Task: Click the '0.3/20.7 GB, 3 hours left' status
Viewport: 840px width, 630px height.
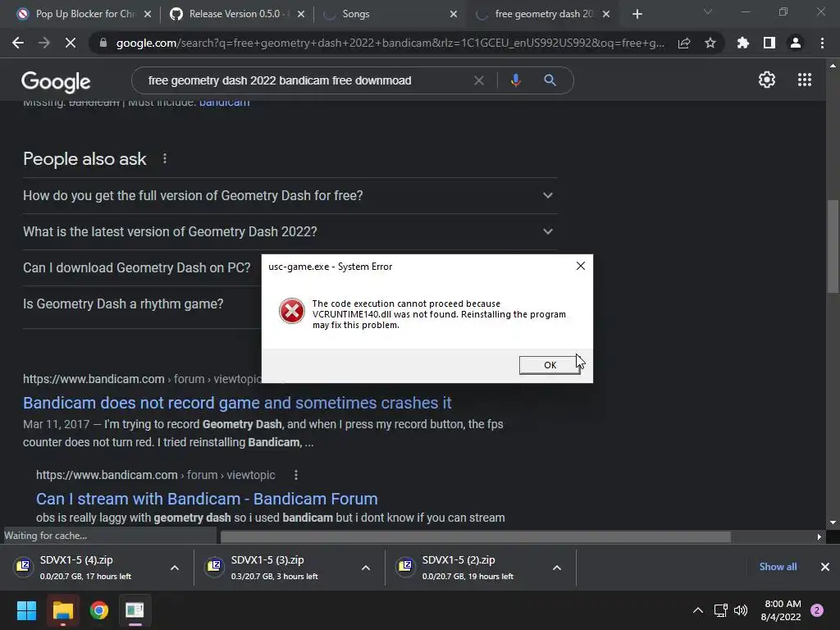Action: click(x=274, y=577)
